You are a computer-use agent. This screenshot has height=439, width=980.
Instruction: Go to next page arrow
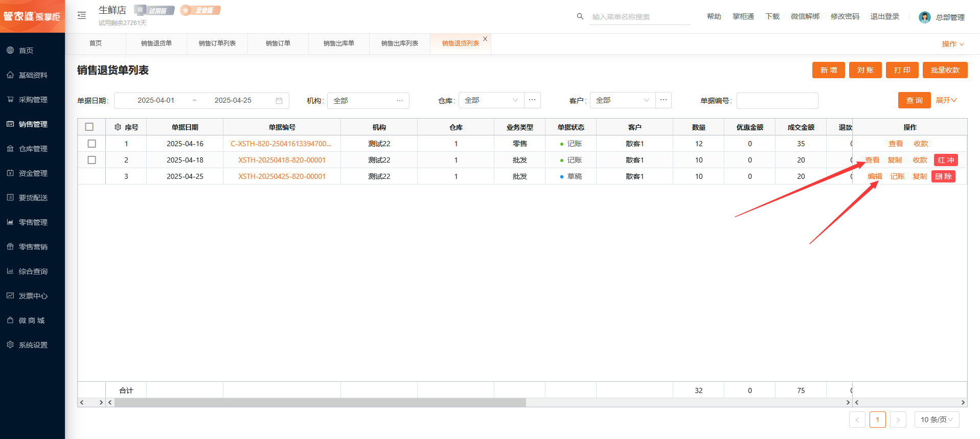898,420
